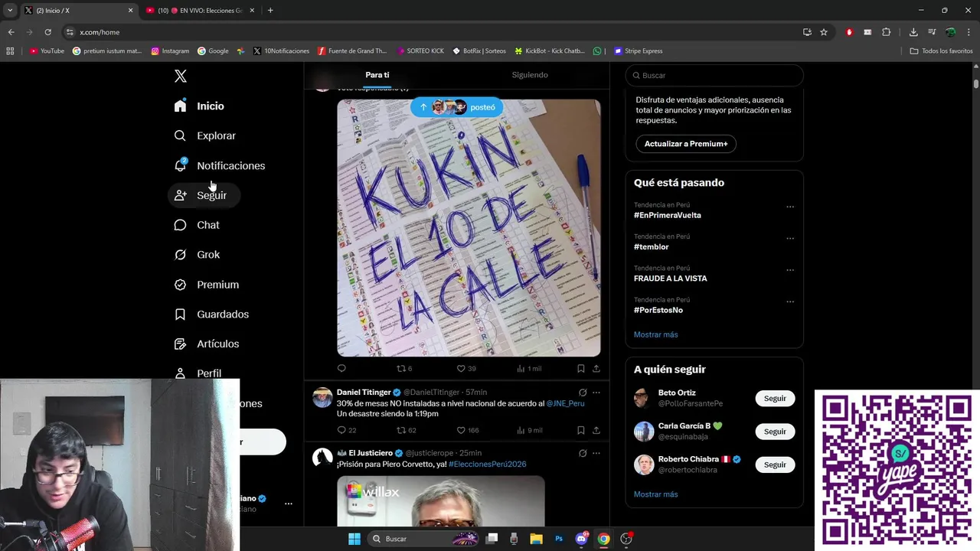Open Todos los favoritos folder
Image resolution: width=980 pixels, height=551 pixels.
coord(941,51)
